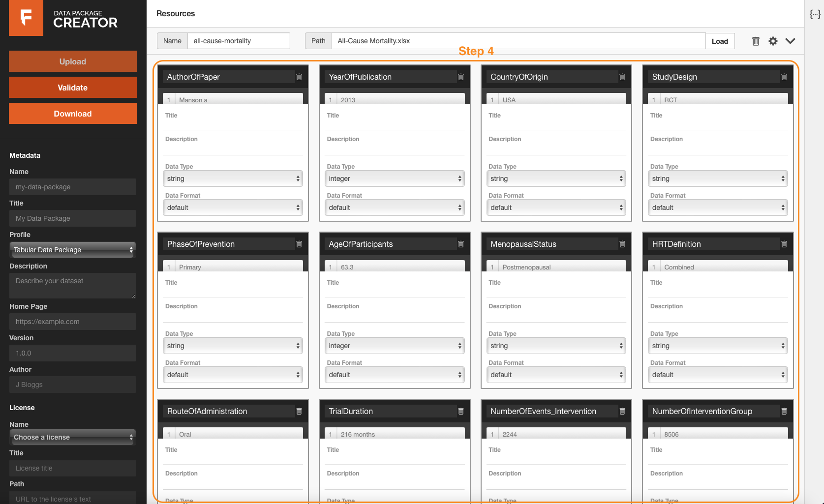Remove the RouteOfAdministration field
This screenshot has height=504, width=824.
coord(299,411)
